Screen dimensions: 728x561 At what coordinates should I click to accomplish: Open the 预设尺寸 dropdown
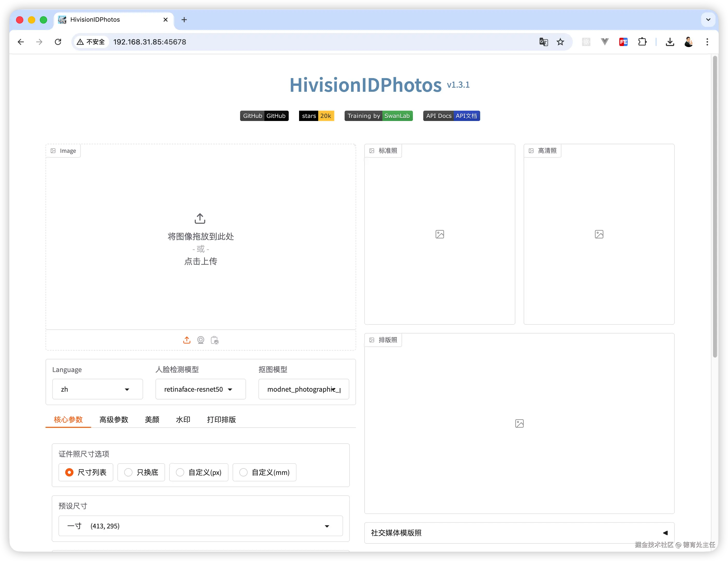[x=201, y=526]
